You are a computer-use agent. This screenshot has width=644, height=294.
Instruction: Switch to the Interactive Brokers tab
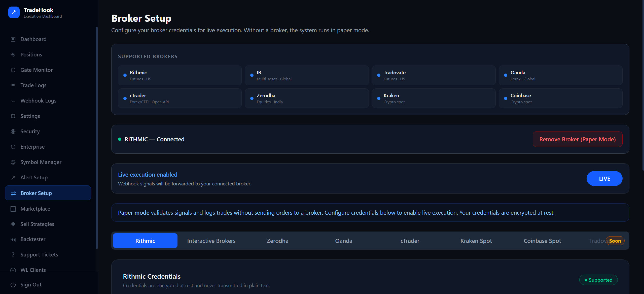click(211, 241)
